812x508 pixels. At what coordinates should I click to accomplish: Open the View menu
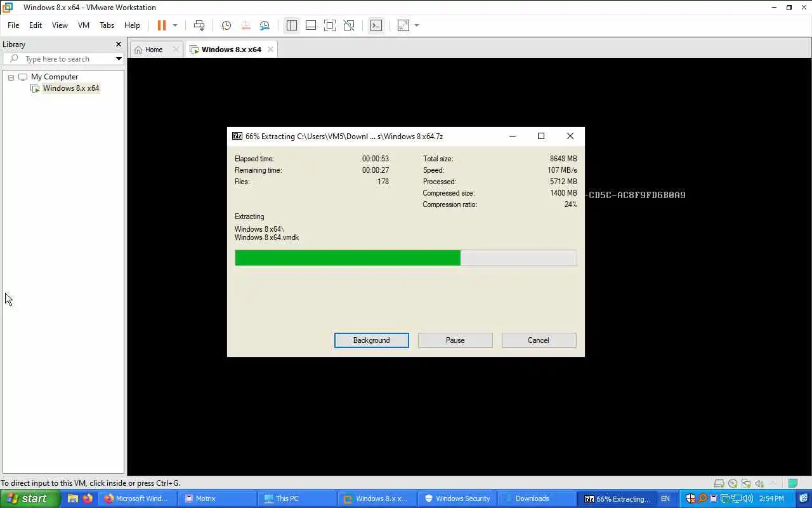coord(60,25)
